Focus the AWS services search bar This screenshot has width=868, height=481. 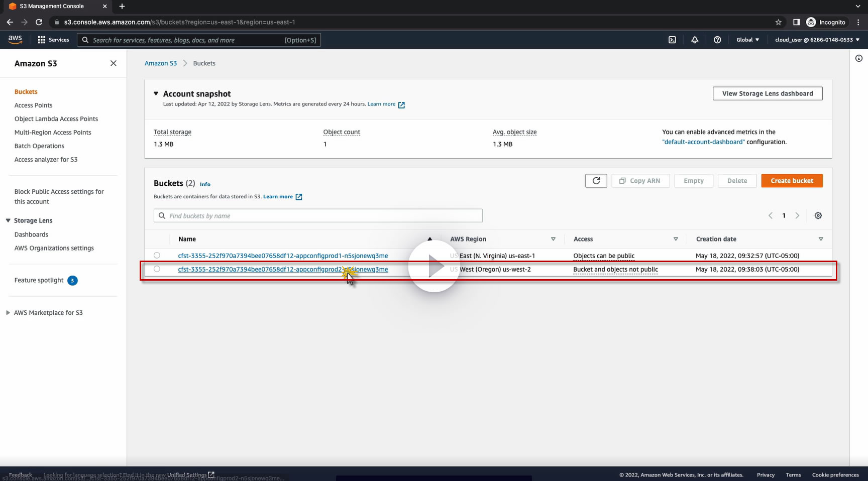click(199, 40)
